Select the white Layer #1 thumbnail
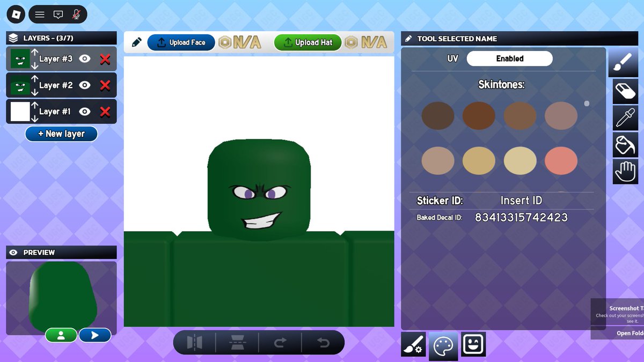The image size is (644, 362). pos(20,112)
